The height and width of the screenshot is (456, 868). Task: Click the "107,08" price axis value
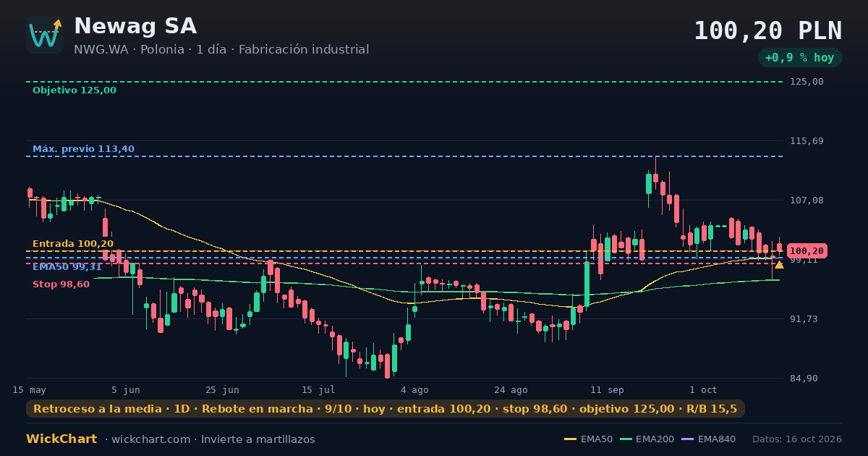(x=807, y=200)
